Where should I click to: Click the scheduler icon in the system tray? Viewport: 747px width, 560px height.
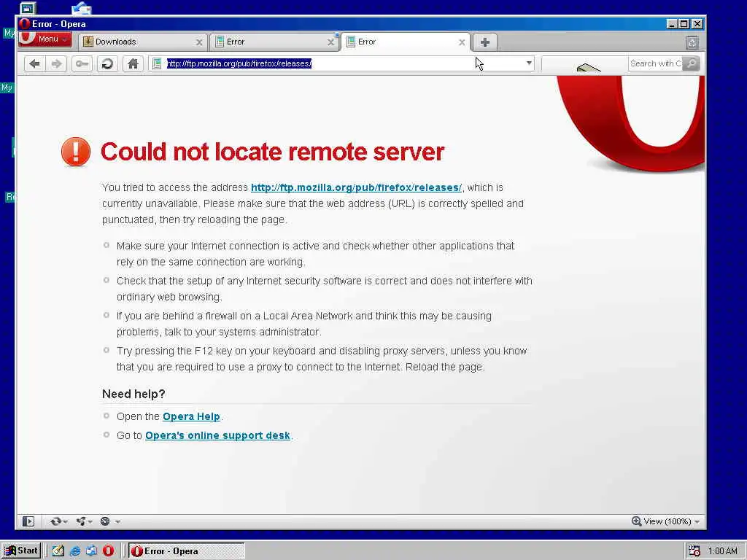694,551
